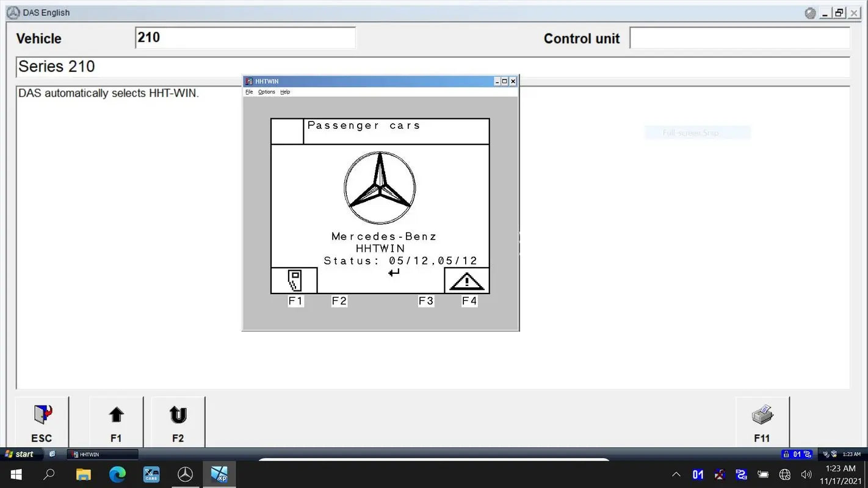Viewport: 868px width, 488px height.
Task: Adjust the system volume via the speaker control
Action: click(806, 474)
